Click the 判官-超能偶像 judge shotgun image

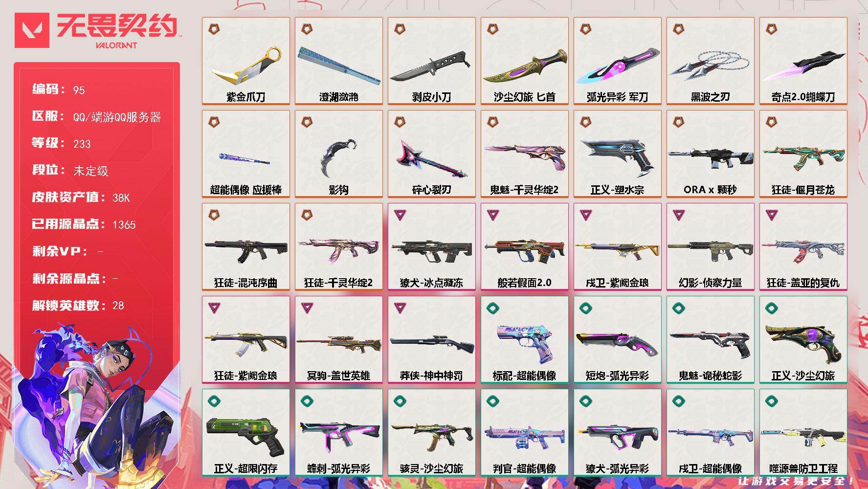tap(524, 435)
